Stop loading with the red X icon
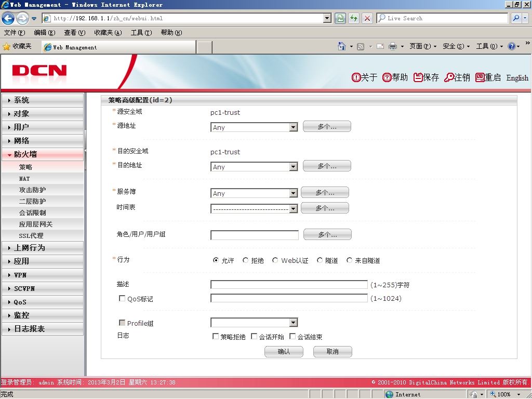Image resolution: width=532 pixels, height=399 pixels. click(367, 18)
